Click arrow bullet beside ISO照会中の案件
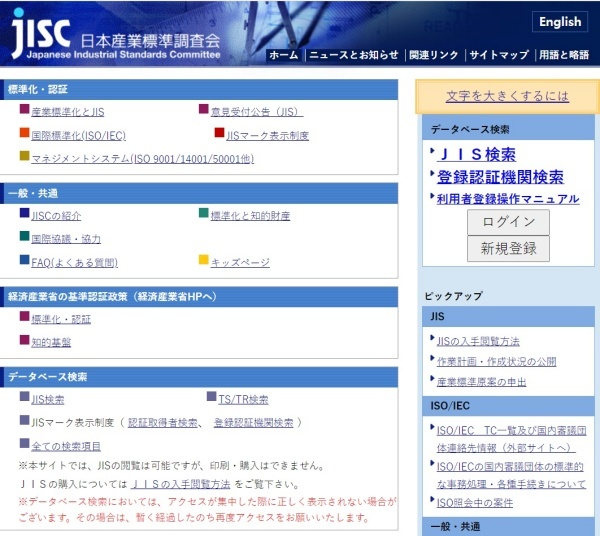600x536 pixels. coord(432,499)
